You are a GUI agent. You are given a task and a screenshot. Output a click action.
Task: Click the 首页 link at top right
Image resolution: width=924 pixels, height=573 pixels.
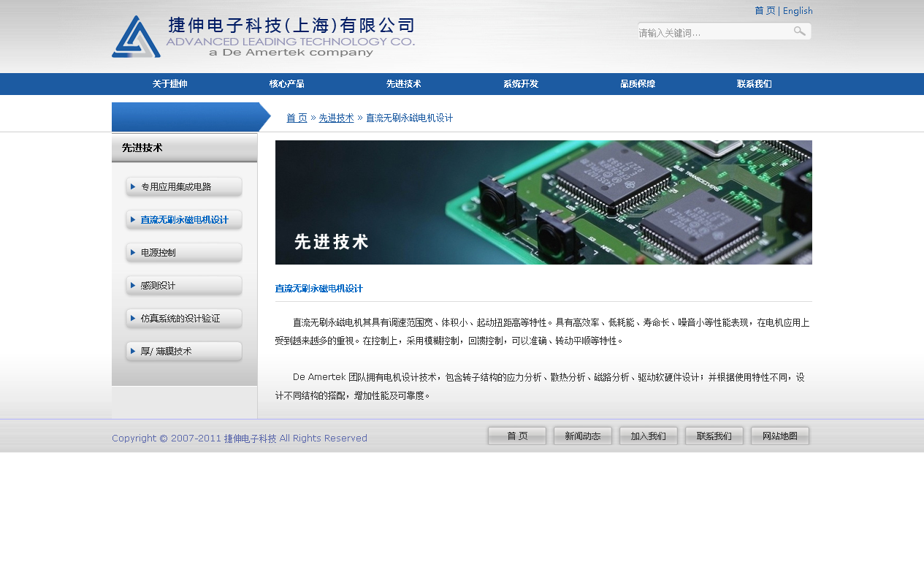point(765,11)
